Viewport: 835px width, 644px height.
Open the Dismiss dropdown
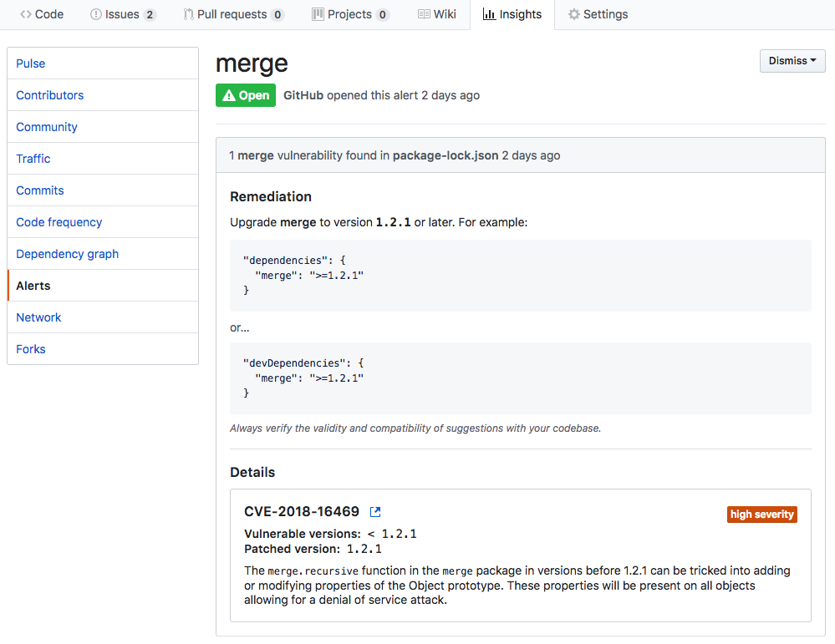(x=792, y=61)
